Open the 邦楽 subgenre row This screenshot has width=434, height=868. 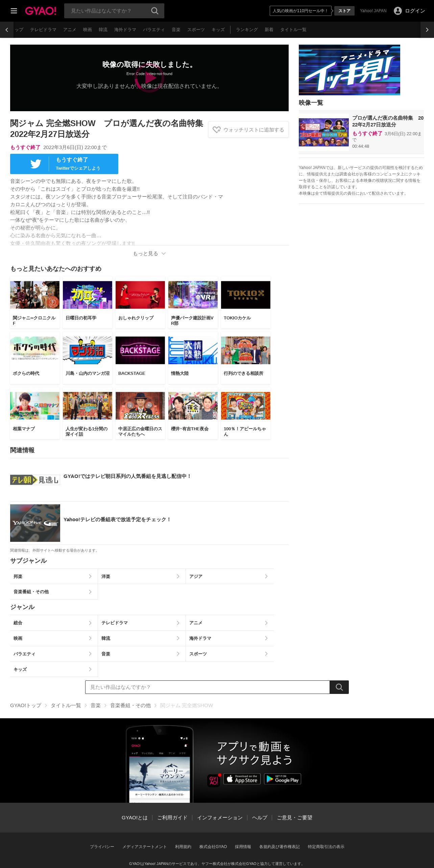54,576
